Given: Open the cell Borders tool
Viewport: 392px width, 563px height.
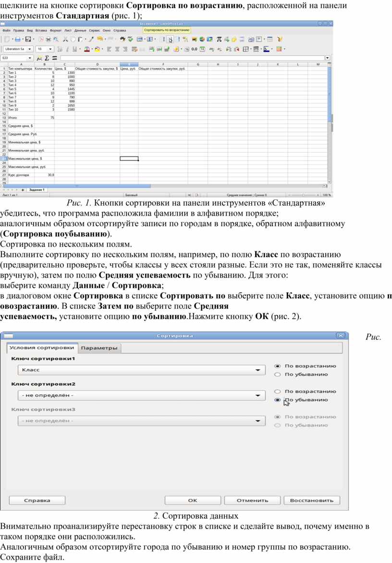Looking at the screenshot, I should tap(246, 49).
